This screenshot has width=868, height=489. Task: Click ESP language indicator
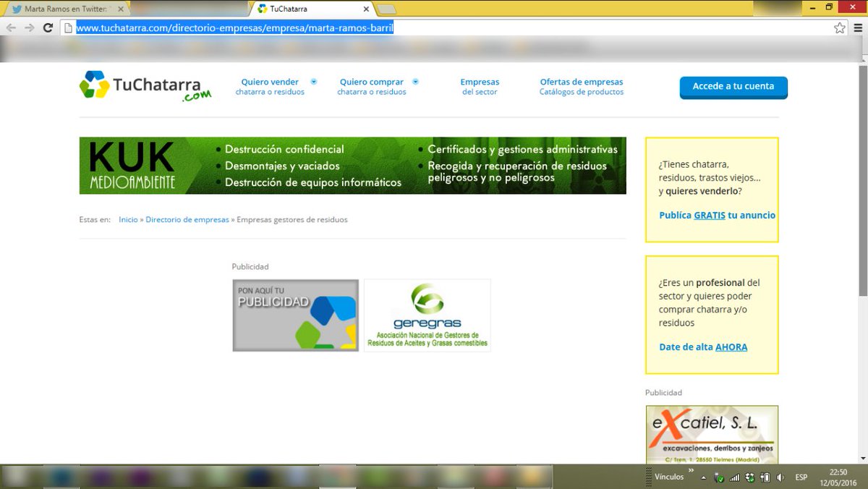coord(801,478)
